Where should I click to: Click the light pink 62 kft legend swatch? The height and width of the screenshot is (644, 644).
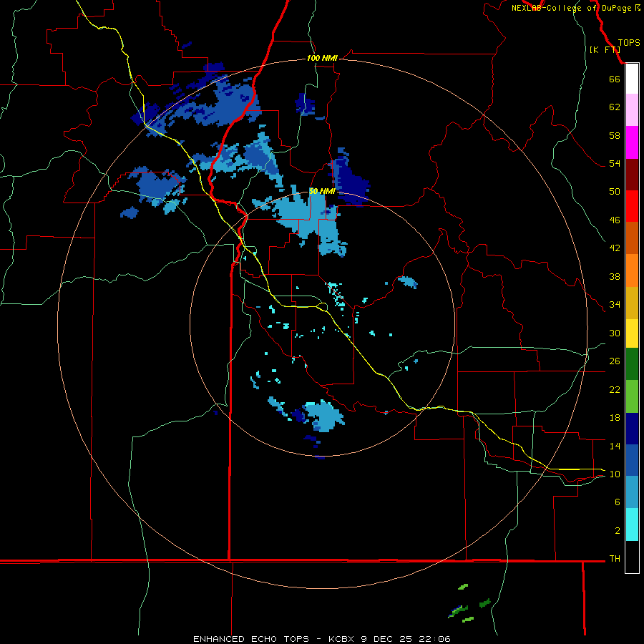(x=632, y=109)
